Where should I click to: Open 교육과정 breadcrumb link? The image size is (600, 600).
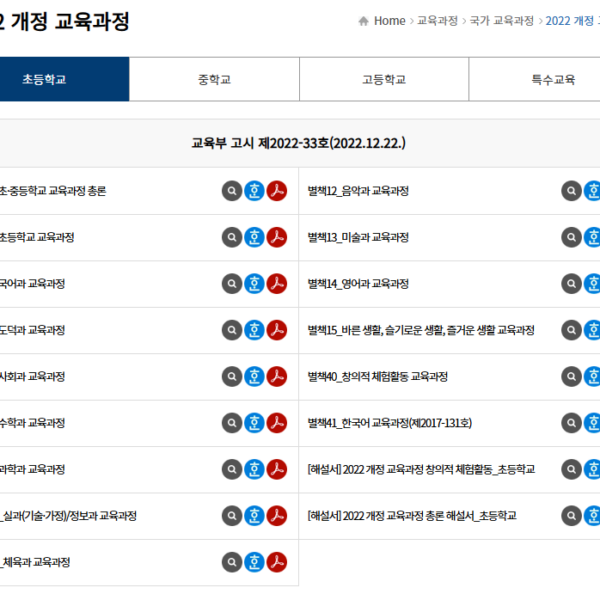[x=437, y=21]
